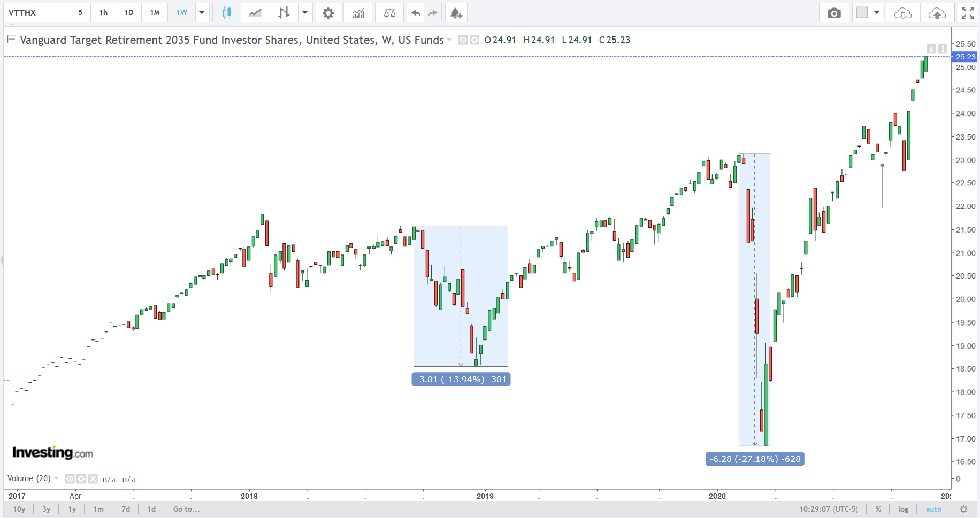Image resolution: width=980 pixels, height=518 pixels.
Task: Enter fullscreen chart mode
Action: [967, 13]
